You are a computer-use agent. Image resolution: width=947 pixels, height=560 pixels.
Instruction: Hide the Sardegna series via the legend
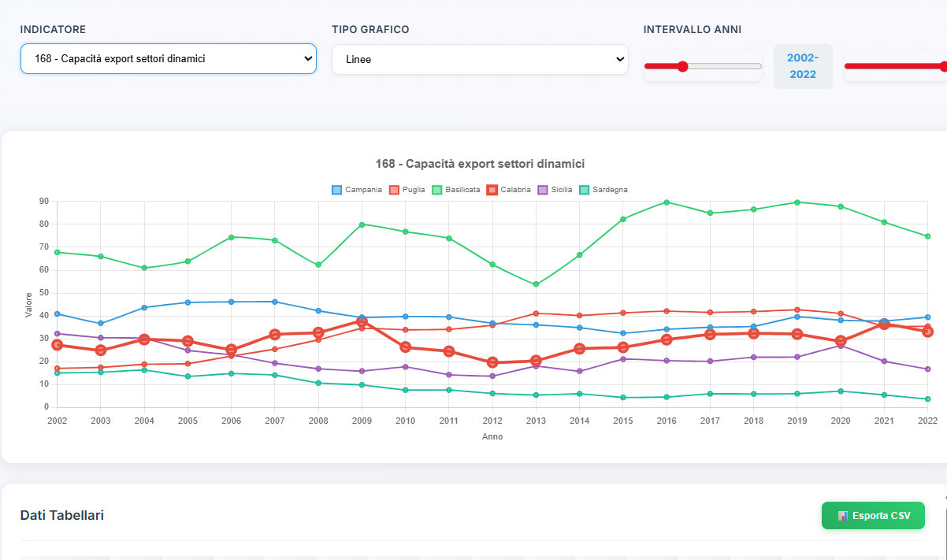pyautogui.click(x=603, y=190)
